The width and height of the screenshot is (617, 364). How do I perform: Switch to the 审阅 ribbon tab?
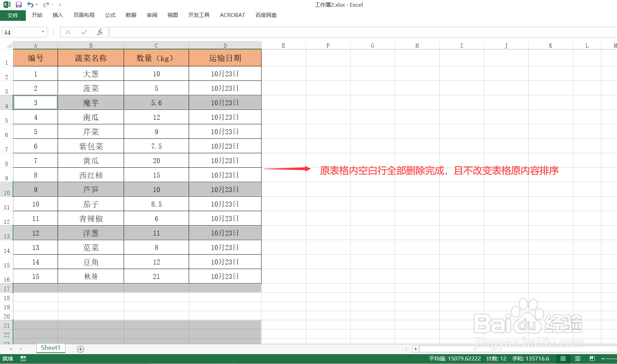pyautogui.click(x=152, y=15)
